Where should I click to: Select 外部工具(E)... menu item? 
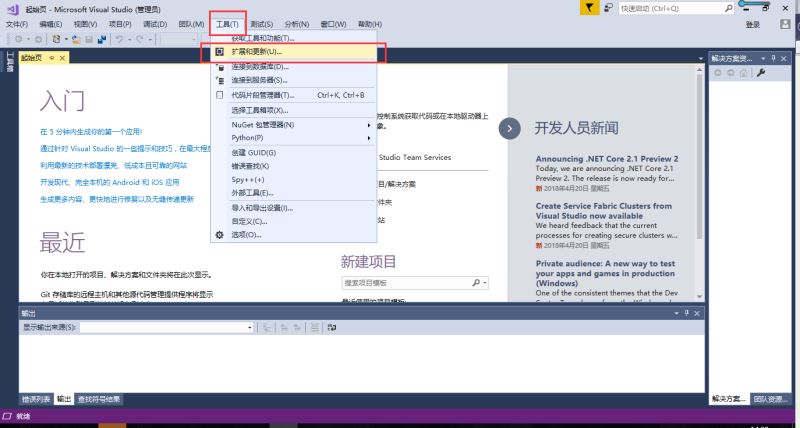pos(294,193)
